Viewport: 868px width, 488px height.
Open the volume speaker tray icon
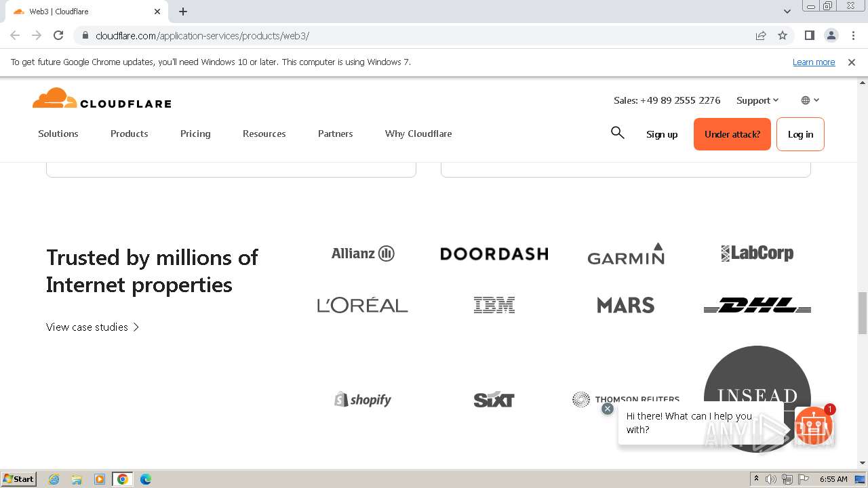[x=771, y=479]
